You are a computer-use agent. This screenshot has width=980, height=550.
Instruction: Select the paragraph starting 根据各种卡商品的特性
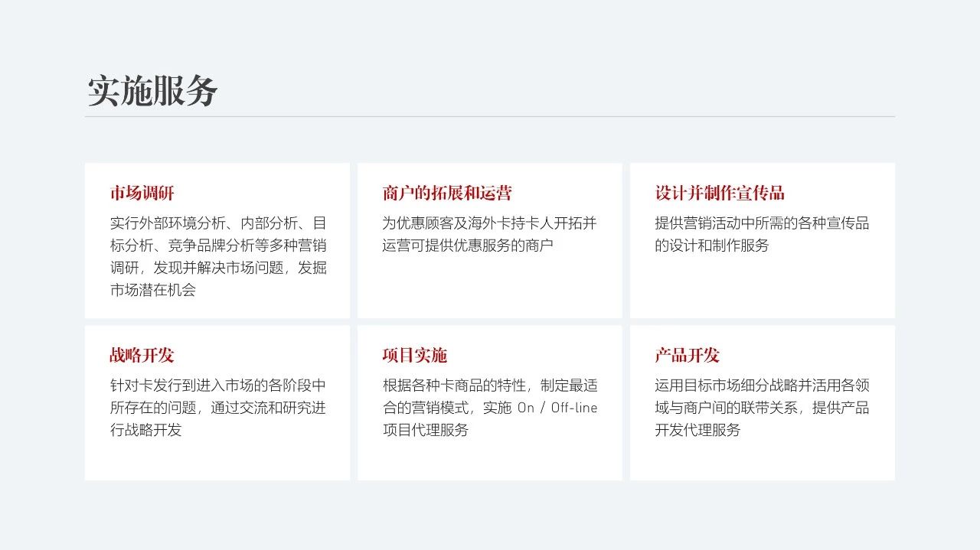tap(490, 408)
